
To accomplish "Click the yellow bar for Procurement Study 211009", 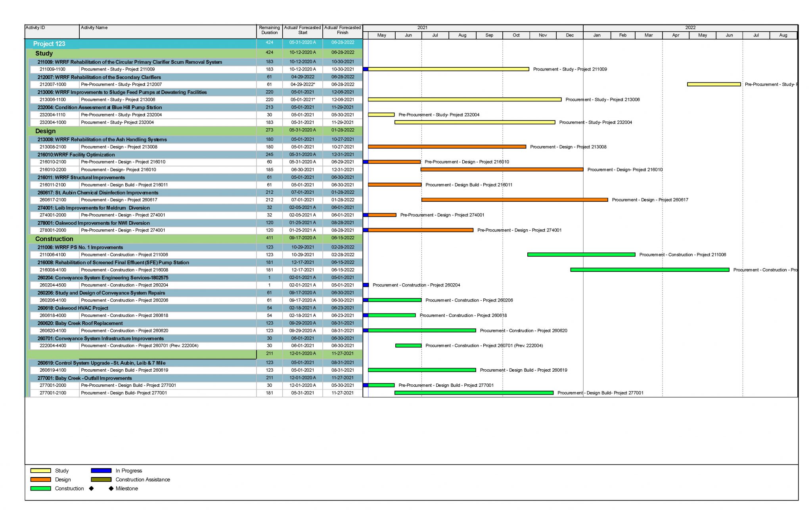I will [448, 69].
